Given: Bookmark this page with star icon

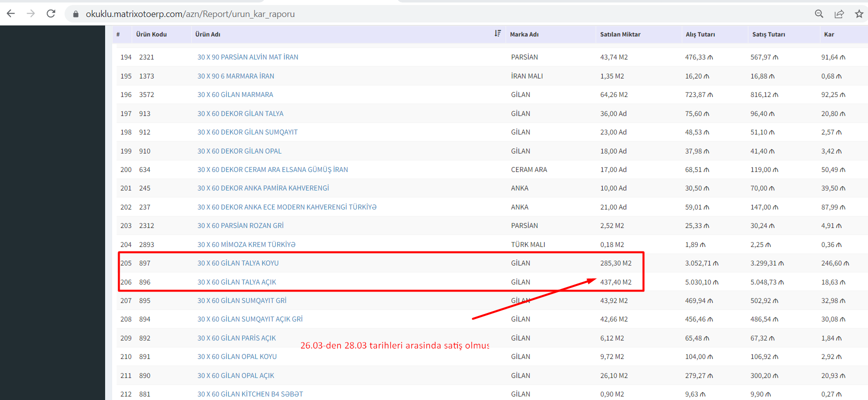Looking at the screenshot, I should coord(859,14).
